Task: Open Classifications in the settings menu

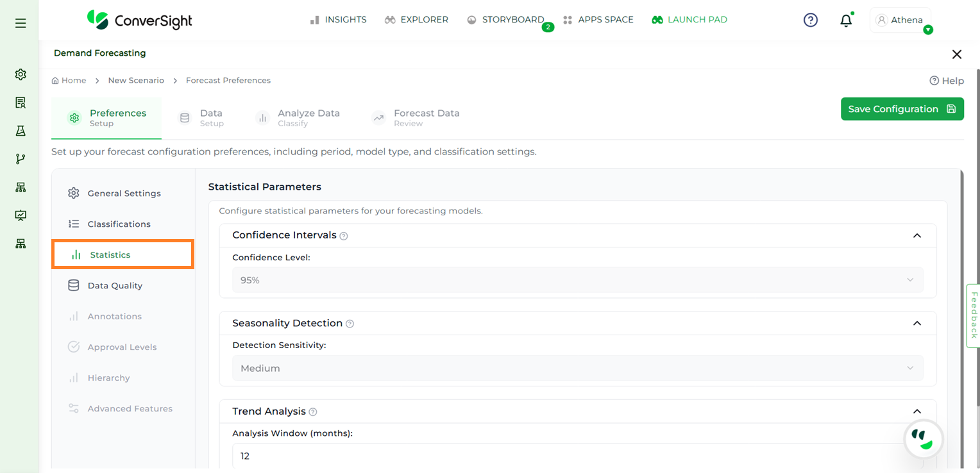Action: 119,224
